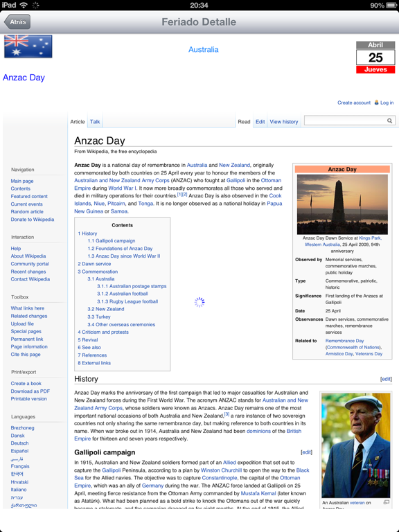This screenshot has width=399, height=532.
Task: Jump to 2 Dawn service section
Action: click(94, 264)
